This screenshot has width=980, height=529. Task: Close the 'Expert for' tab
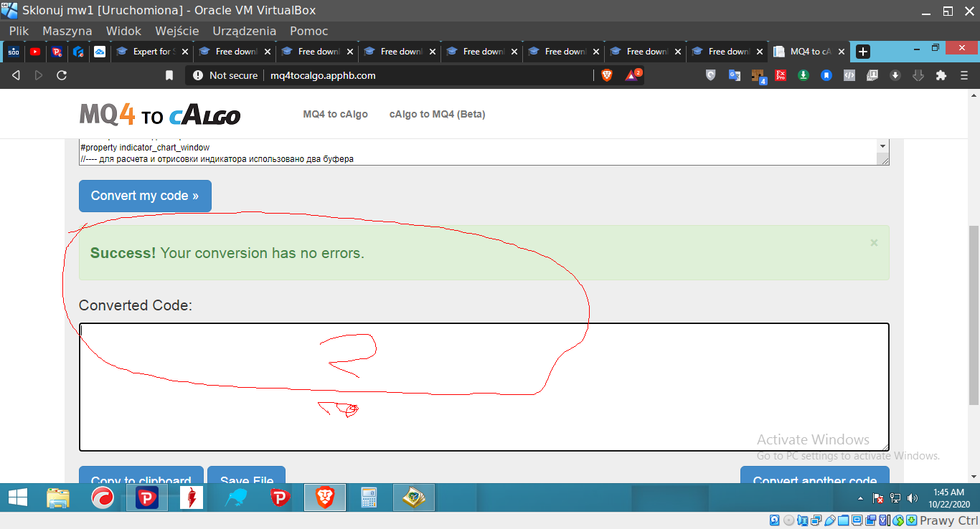[x=185, y=52]
